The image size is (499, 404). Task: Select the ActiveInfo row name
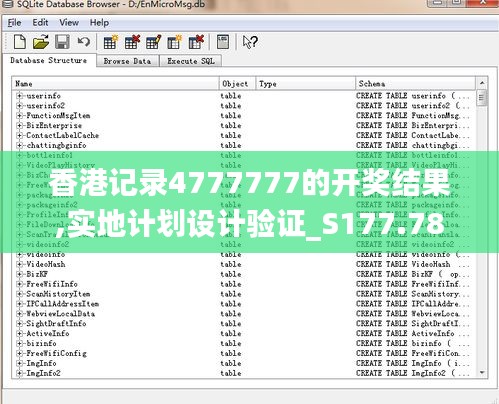48,334
